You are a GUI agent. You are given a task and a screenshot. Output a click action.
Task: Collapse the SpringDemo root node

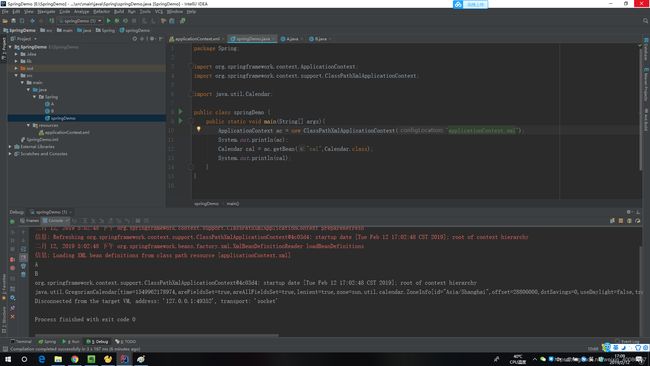click(10, 47)
